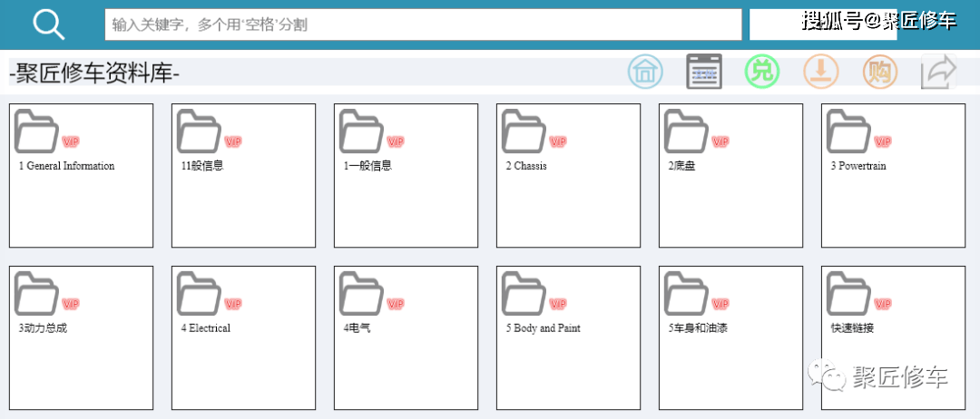Click the orange download icon
Viewport: 980px width, 420px height.
[x=821, y=72]
